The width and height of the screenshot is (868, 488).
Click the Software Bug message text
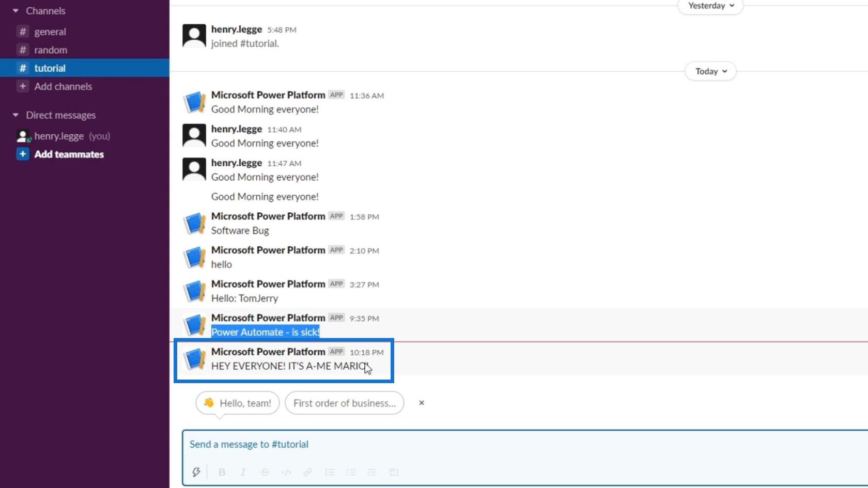(x=240, y=231)
